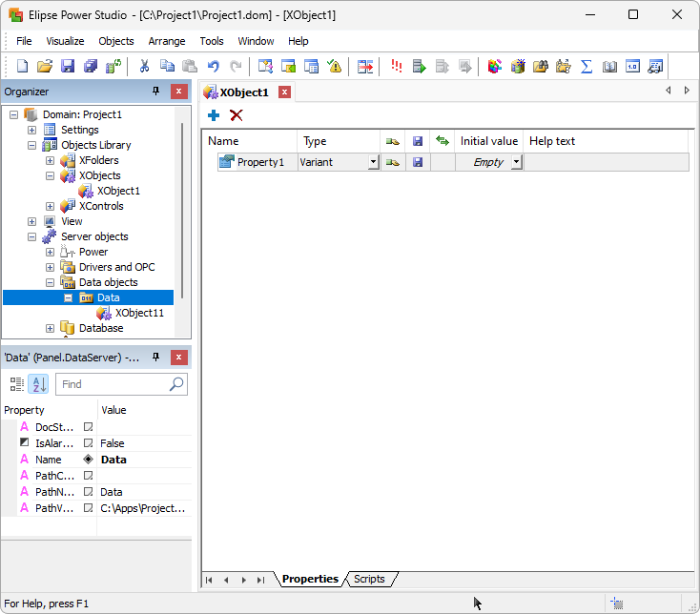Viewport: 700px width, 614px height.
Task: Switch to the Scripts tab
Action: pyautogui.click(x=369, y=579)
